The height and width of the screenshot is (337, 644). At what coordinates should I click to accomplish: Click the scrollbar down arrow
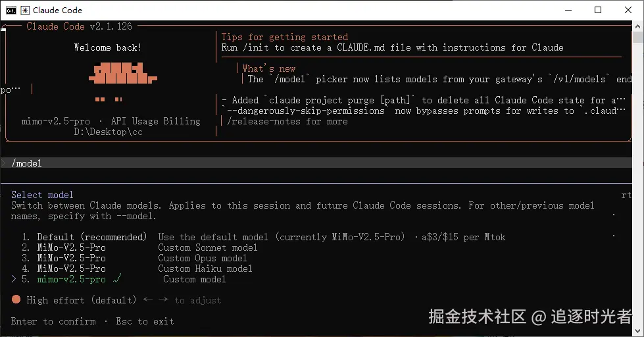click(637, 331)
